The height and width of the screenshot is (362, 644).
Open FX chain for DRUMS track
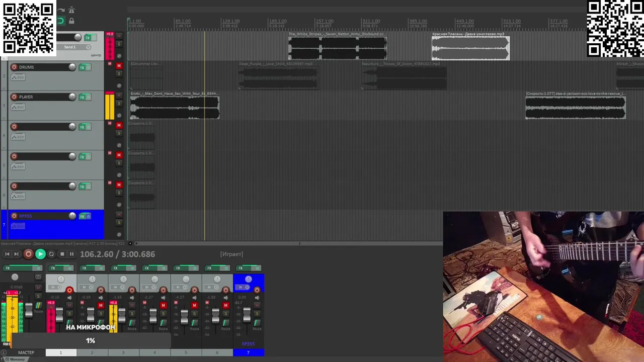pos(82,67)
